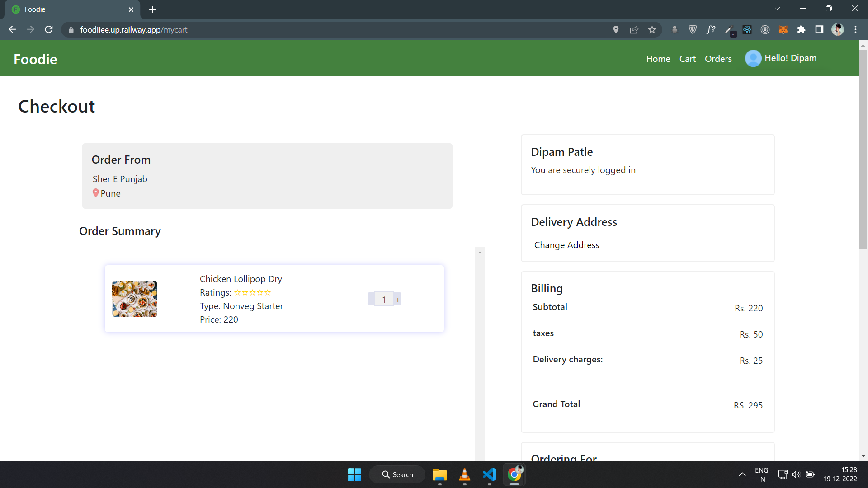
Task: Open the React Developer Tools extension icon
Action: (x=747, y=30)
